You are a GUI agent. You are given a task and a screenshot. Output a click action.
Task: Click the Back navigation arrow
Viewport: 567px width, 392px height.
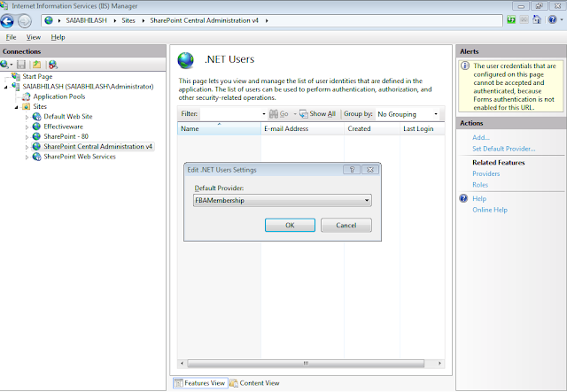[7, 21]
